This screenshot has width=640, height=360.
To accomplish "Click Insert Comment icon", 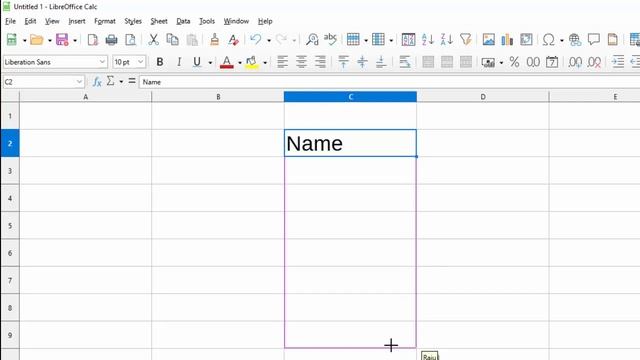I will click(594, 40).
